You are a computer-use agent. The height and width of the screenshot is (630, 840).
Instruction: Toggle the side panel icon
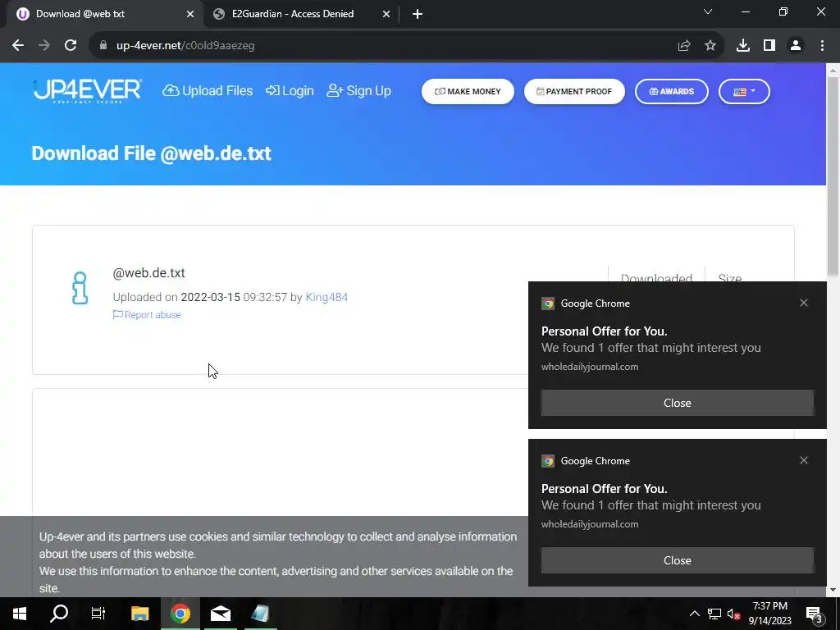coord(769,46)
